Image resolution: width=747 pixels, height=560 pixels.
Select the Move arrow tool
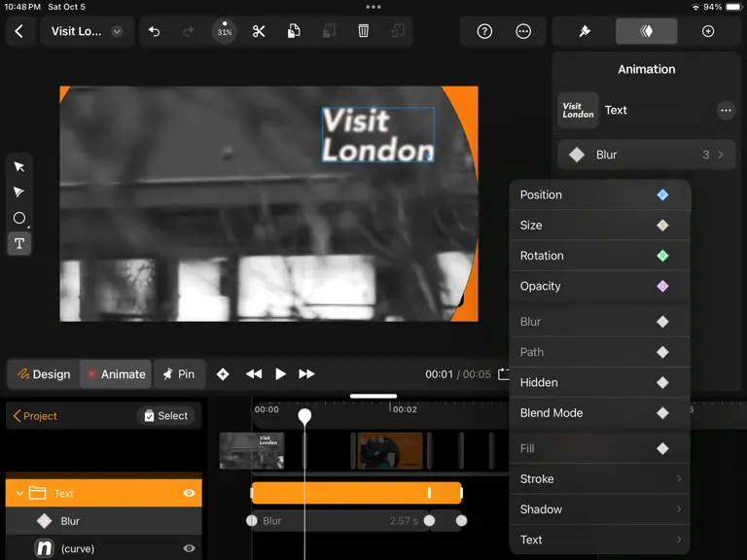[x=19, y=166]
